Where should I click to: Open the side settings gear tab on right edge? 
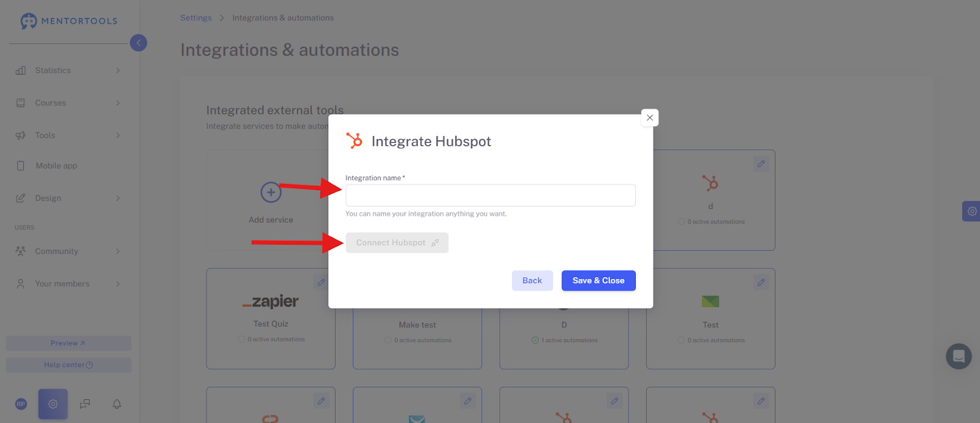[971, 211]
